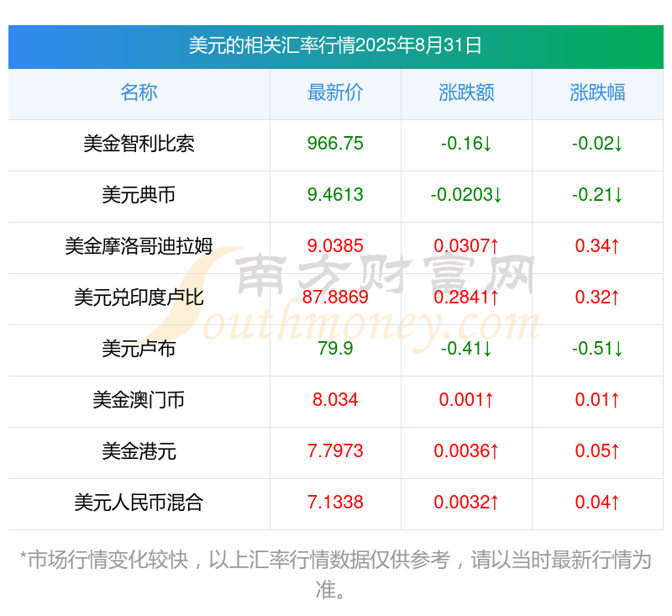This screenshot has height=616, width=672.
Task: Click the 美金智利比索 row name
Action: coord(139,144)
